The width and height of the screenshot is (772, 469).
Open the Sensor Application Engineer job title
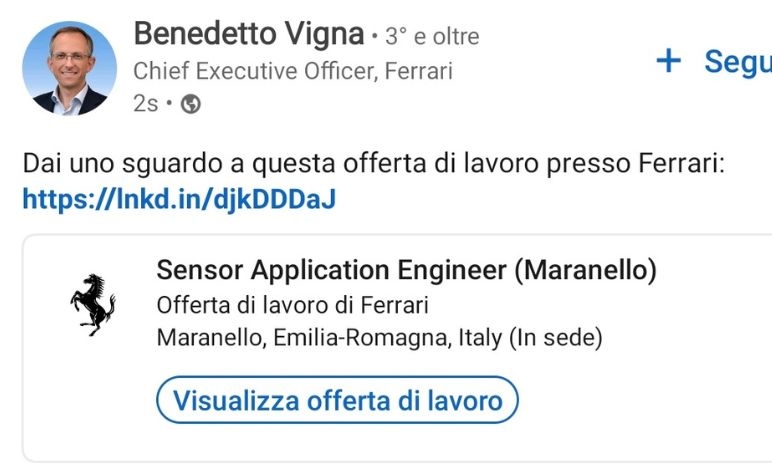click(406, 270)
